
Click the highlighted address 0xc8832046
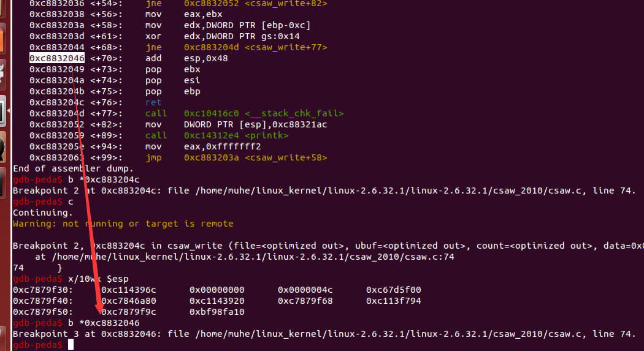tap(57, 58)
